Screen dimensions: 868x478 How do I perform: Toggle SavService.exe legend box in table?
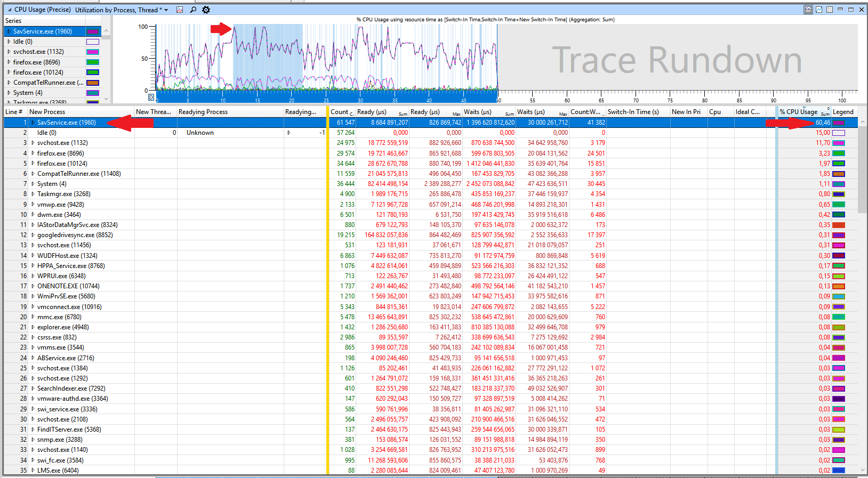[839, 123]
